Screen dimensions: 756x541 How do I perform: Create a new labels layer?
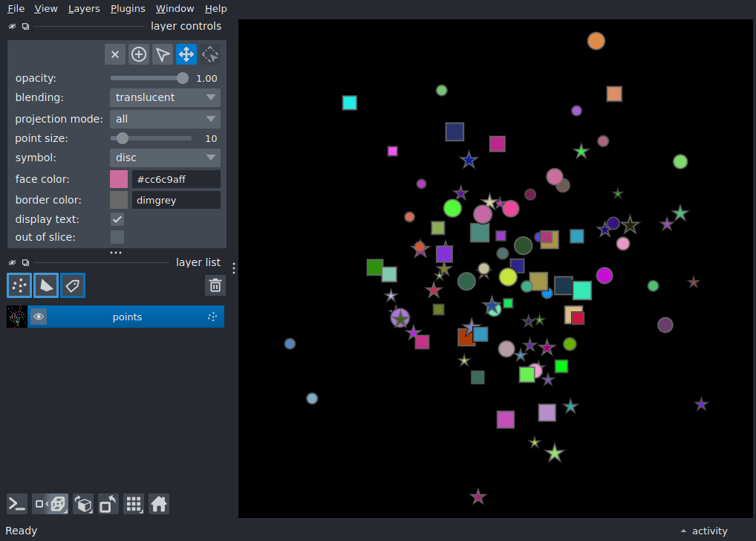pyautogui.click(x=73, y=285)
